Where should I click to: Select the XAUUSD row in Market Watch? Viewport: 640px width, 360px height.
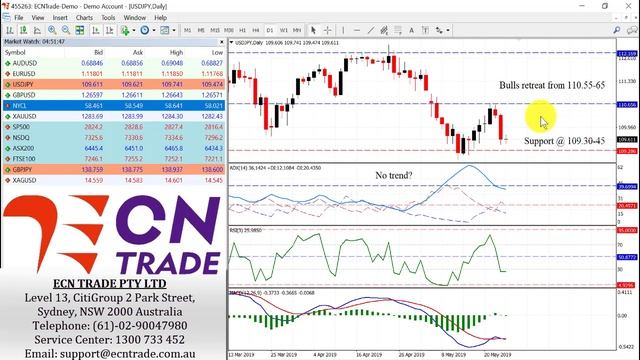click(114, 116)
